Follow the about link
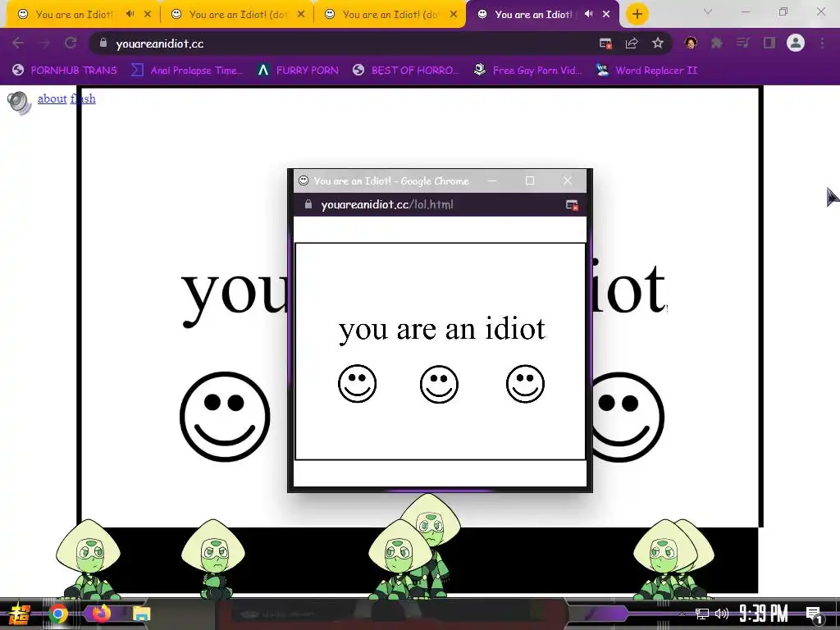The height and width of the screenshot is (630, 840). (52, 98)
